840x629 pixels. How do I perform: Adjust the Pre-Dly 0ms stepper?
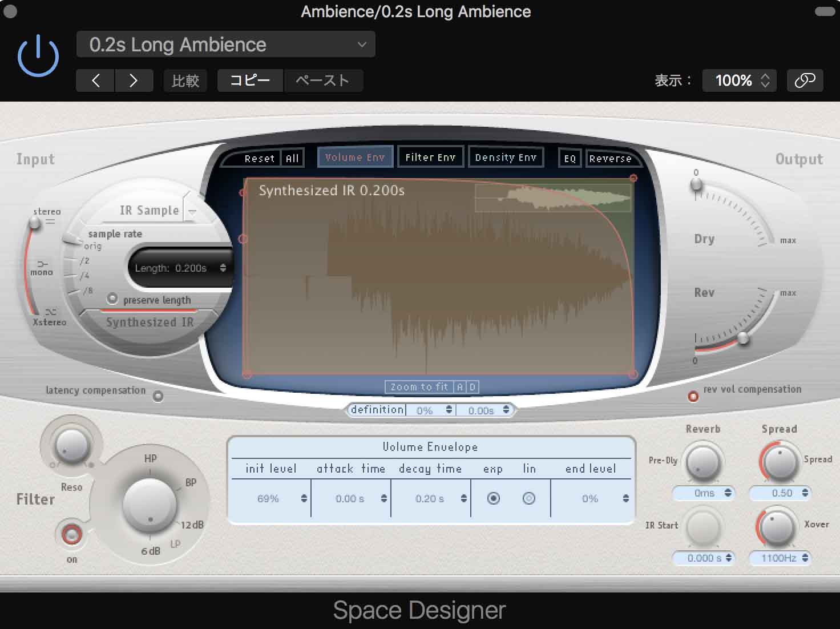click(728, 493)
